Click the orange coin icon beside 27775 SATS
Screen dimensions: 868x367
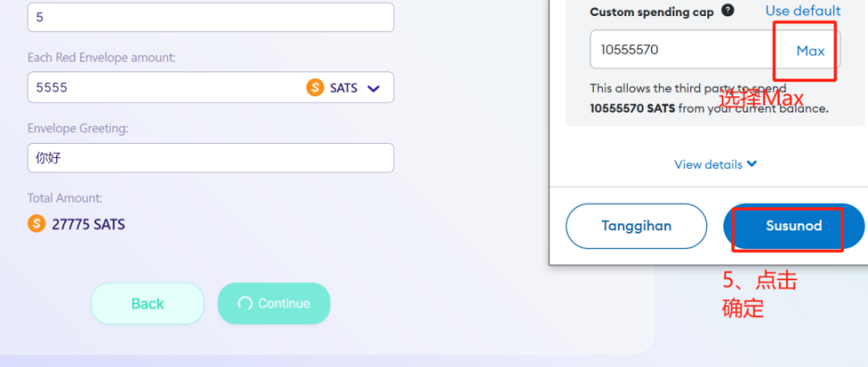(x=37, y=223)
